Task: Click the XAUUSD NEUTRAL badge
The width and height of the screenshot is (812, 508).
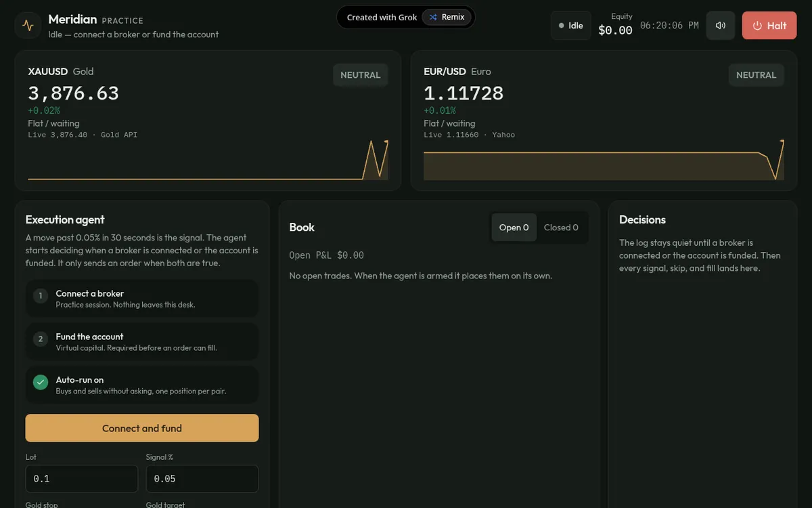Action: 361,75
